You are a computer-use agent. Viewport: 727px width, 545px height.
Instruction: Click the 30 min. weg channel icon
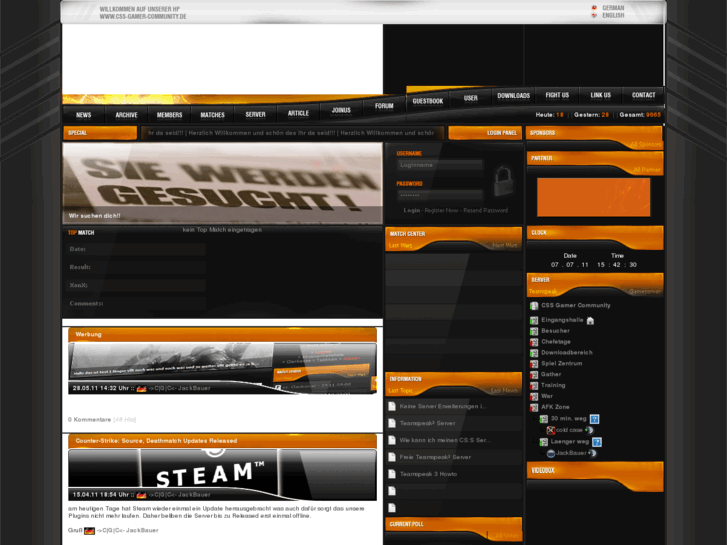(543, 419)
